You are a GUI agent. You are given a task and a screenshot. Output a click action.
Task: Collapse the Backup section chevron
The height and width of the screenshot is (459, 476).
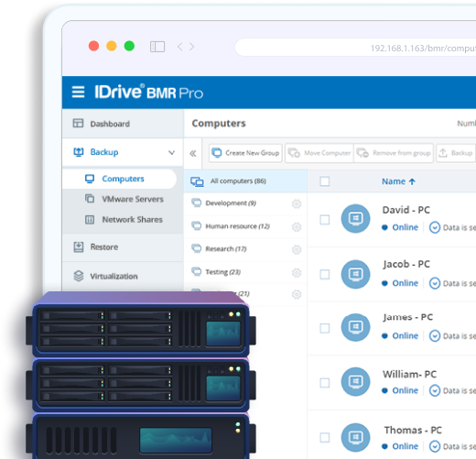(x=172, y=152)
